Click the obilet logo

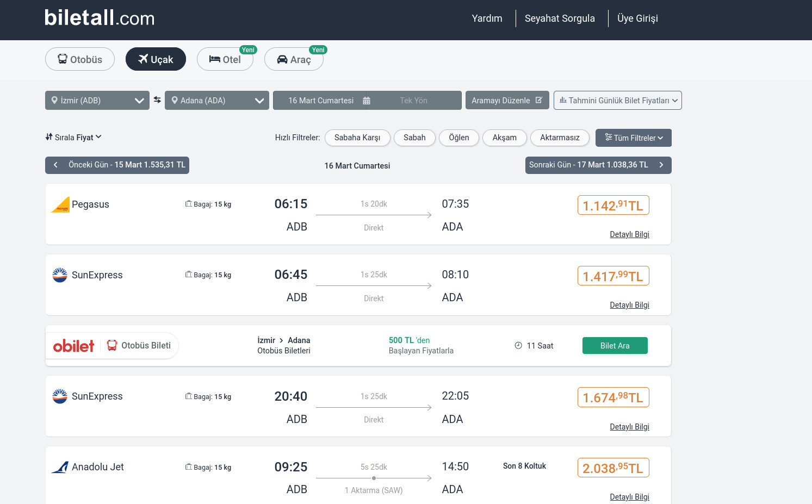pos(73,346)
